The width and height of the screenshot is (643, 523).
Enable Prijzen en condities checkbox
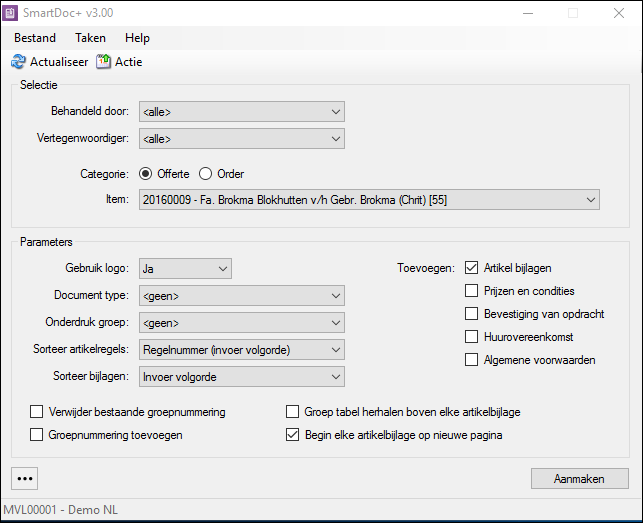472,291
